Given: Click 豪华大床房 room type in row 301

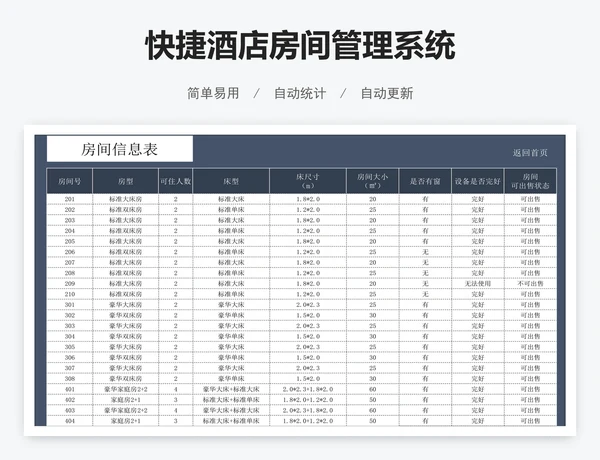Looking at the screenshot, I should tap(126, 305).
